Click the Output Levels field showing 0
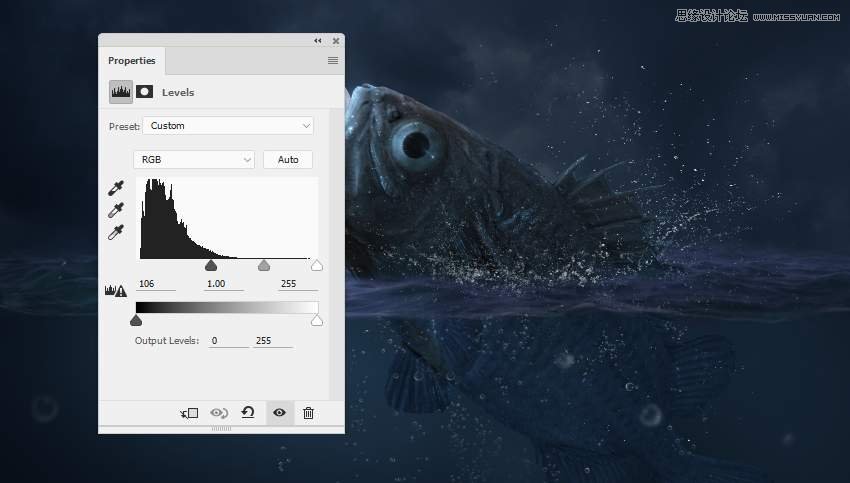Viewport: 850px width, 483px height. click(228, 341)
